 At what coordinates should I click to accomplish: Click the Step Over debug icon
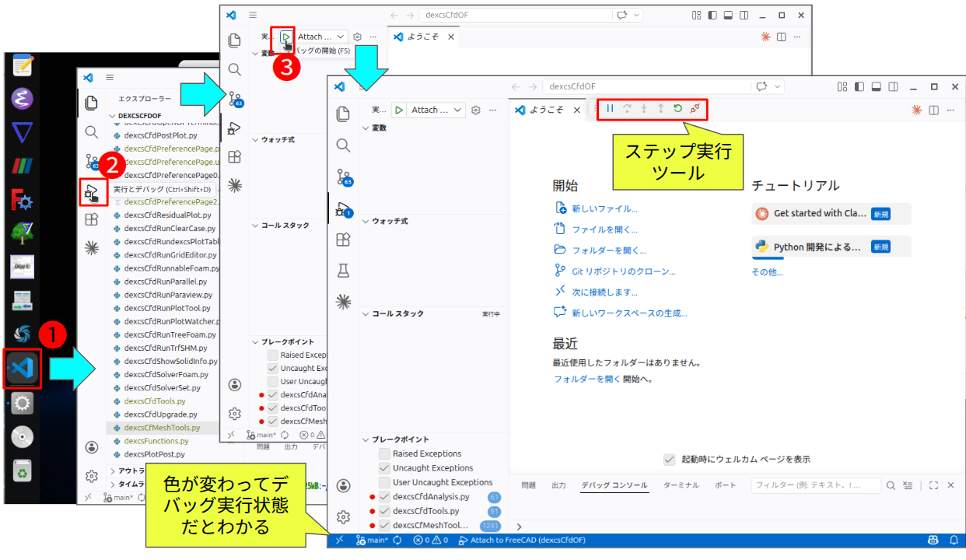(x=627, y=109)
